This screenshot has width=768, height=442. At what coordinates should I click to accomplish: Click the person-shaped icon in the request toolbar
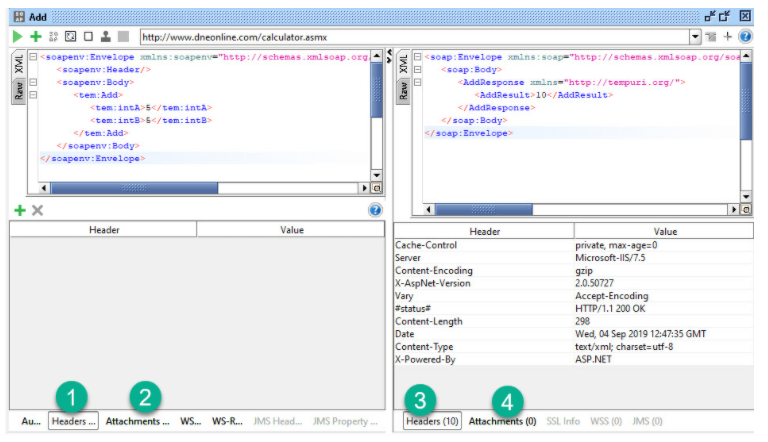[105, 36]
